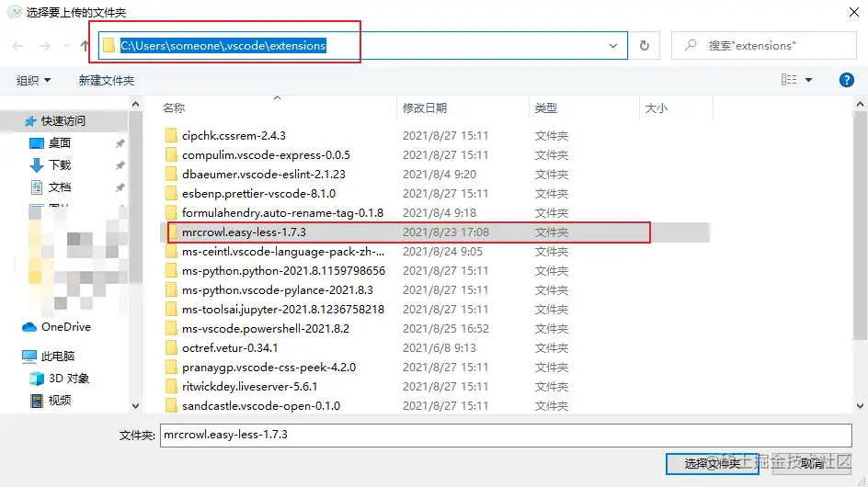This screenshot has width=868, height=487.
Task: Select folder esbenp.prettier-vscode-8.1.0
Action: 258,194
